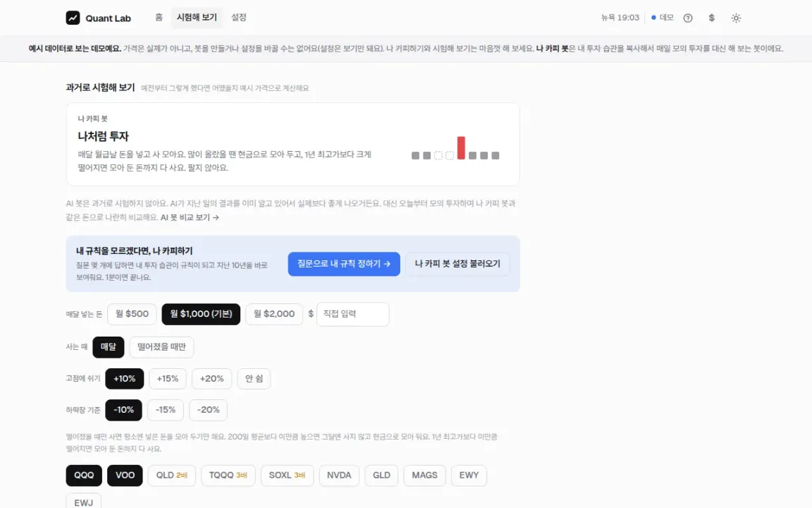This screenshot has width=812, height=508.
Task: Toggle the TQQQ 3배 ticker chip
Action: (x=228, y=476)
